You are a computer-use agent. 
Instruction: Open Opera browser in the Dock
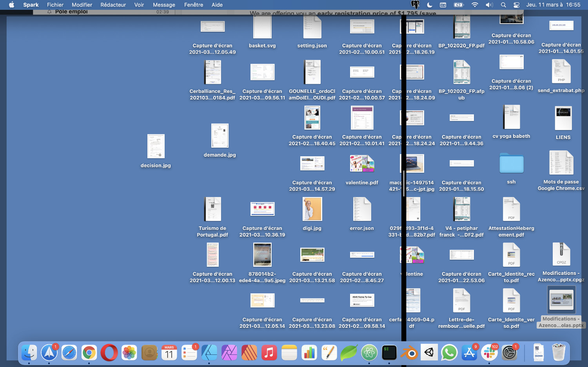click(109, 353)
